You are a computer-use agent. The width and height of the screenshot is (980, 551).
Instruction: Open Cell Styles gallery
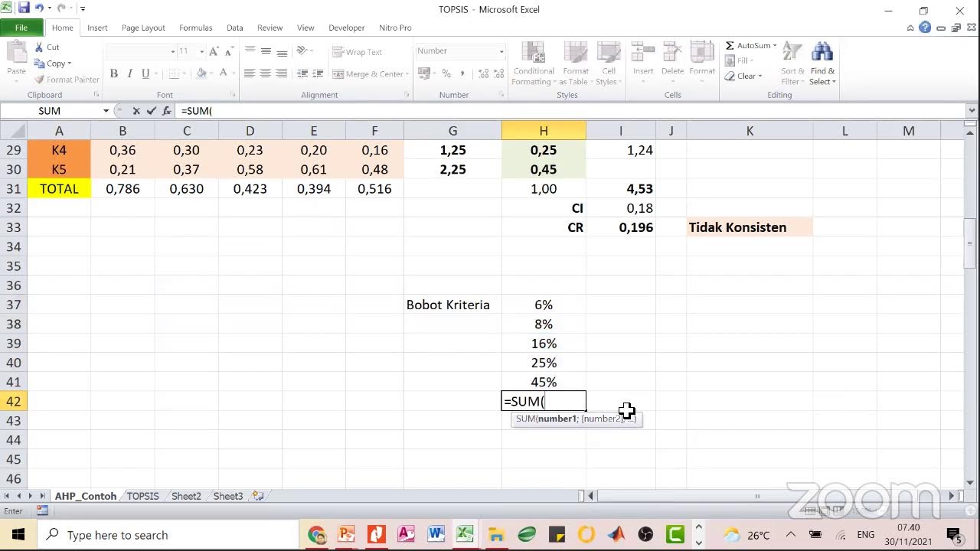pyautogui.click(x=608, y=64)
